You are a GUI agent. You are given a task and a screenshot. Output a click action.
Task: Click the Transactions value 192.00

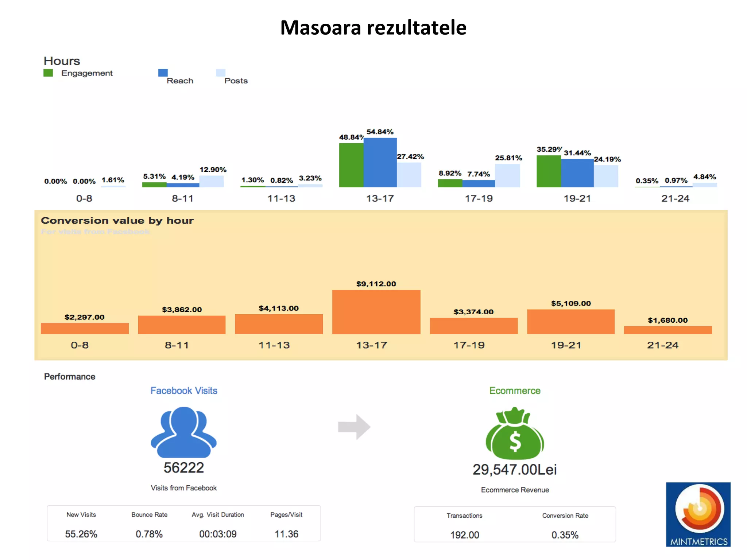coord(465,535)
